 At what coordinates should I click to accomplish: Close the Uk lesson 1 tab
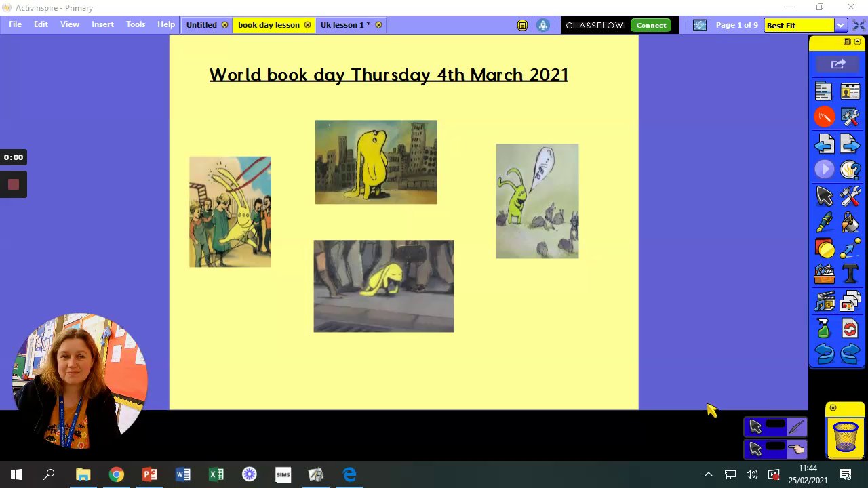(378, 25)
